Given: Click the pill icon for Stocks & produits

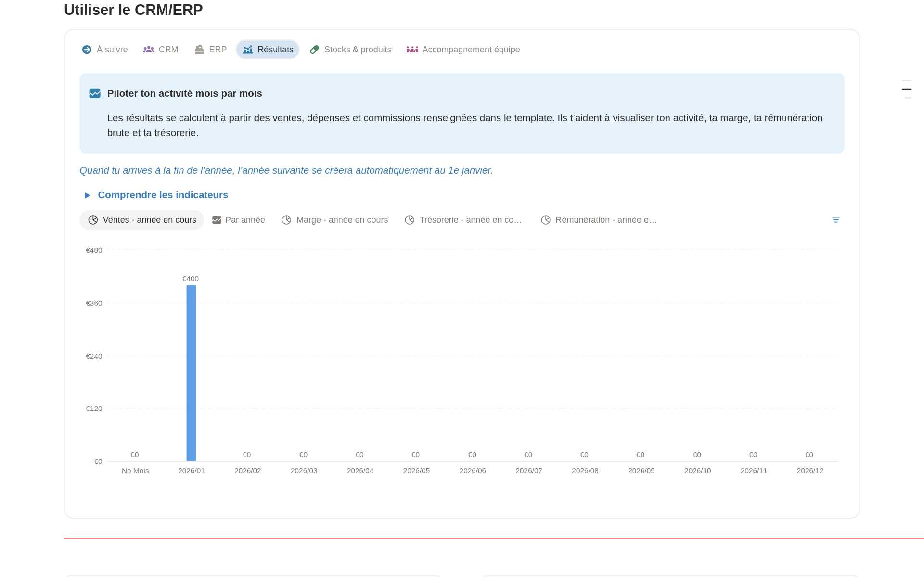Looking at the screenshot, I should (x=314, y=50).
